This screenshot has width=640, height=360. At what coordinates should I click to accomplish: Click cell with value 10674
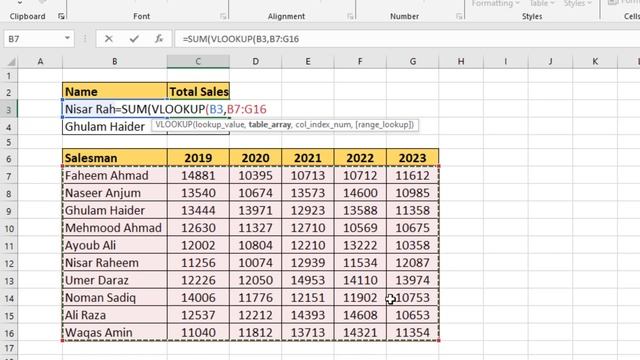pyautogui.click(x=256, y=193)
